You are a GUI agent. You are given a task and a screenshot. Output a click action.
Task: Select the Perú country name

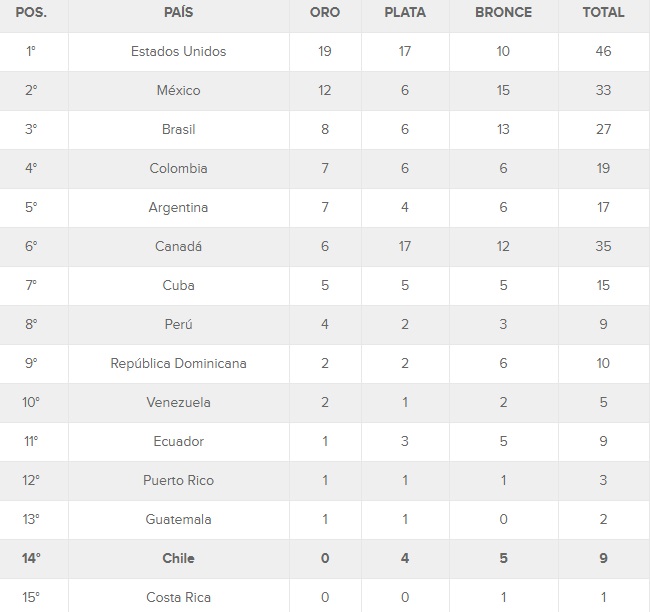178,324
